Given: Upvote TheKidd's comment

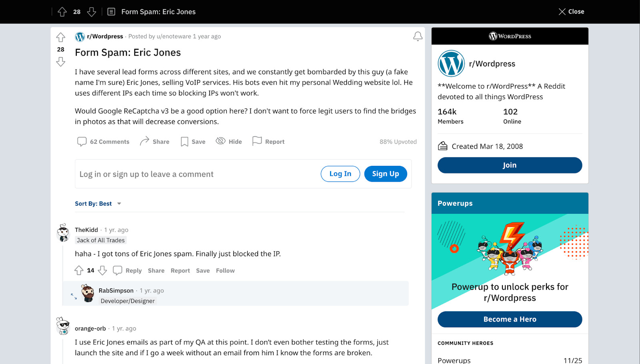Looking at the screenshot, I should pyautogui.click(x=79, y=271).
